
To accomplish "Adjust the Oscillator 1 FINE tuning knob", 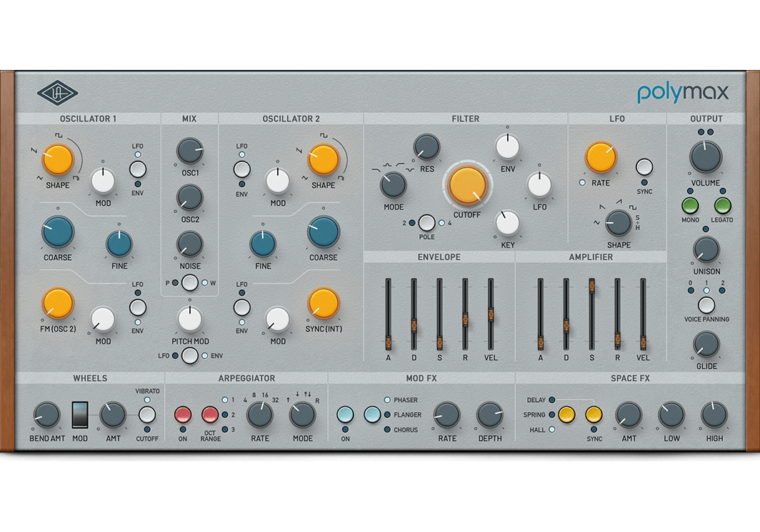I will (x=119, y=244).
